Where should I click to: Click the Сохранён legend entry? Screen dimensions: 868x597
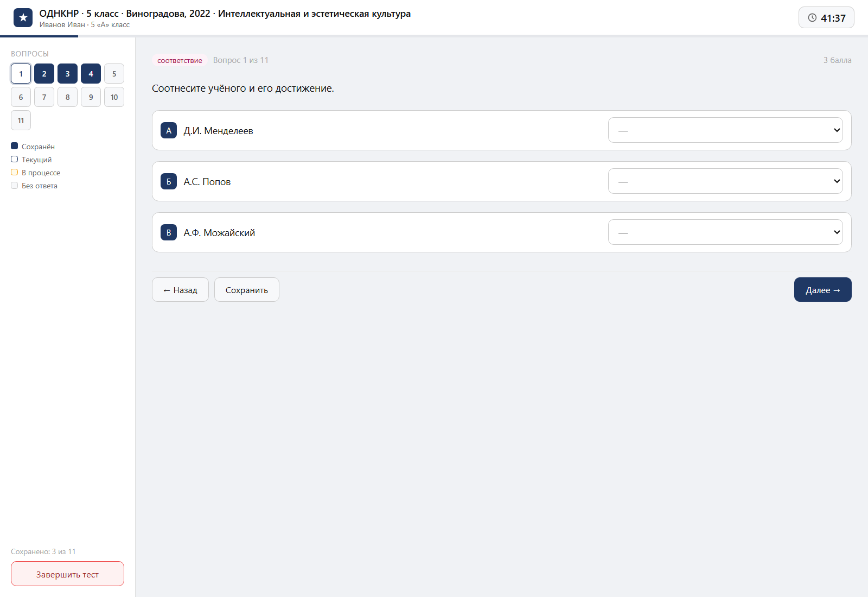click(x=33, y=147)
